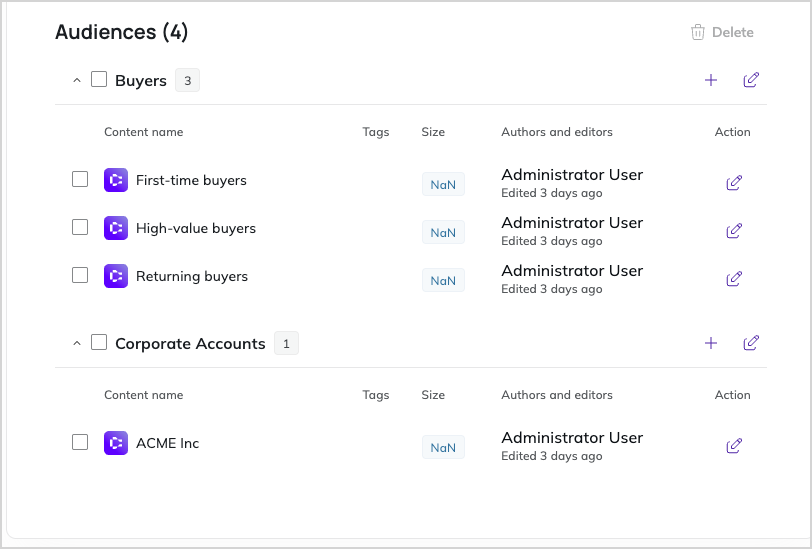This screenshot has width=812, height=549.
Task: Select the Buyers group checkbox
Action: click(99, 80)
